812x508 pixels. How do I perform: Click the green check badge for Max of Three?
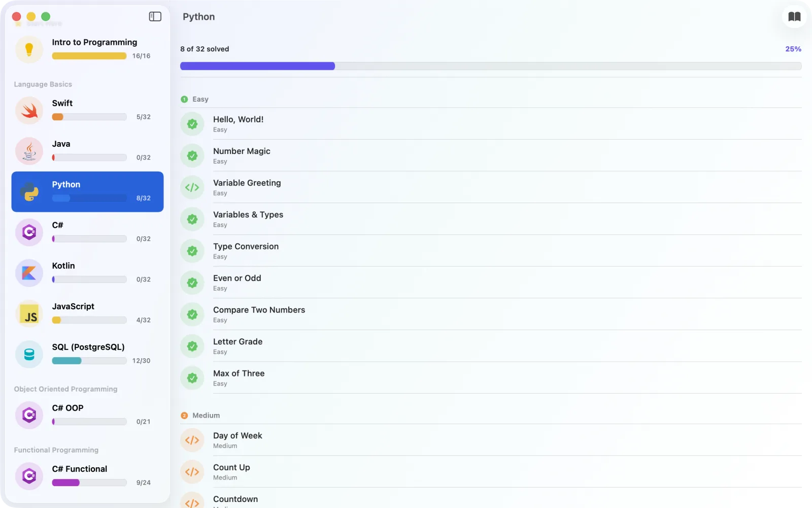tap(192, 378)
